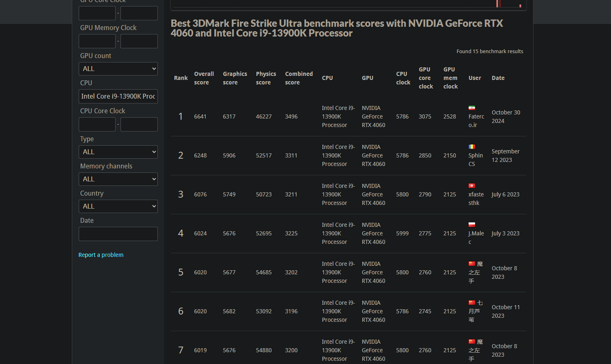Screen dimensions: 611x364
Task: Focus the CPU filter text field
Action: pos(118,97)
